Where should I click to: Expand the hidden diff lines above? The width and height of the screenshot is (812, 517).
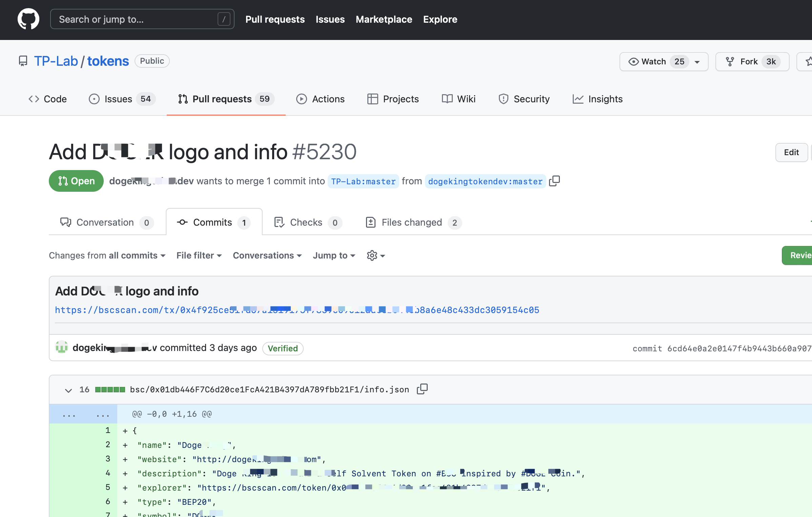click(x=83, y=414)
